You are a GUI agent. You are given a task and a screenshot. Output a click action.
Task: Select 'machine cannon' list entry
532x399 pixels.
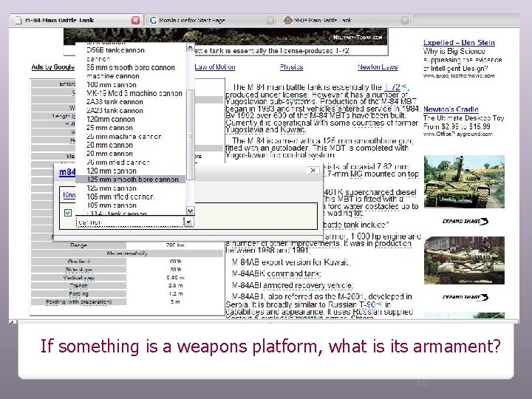(x=113, y=76)
